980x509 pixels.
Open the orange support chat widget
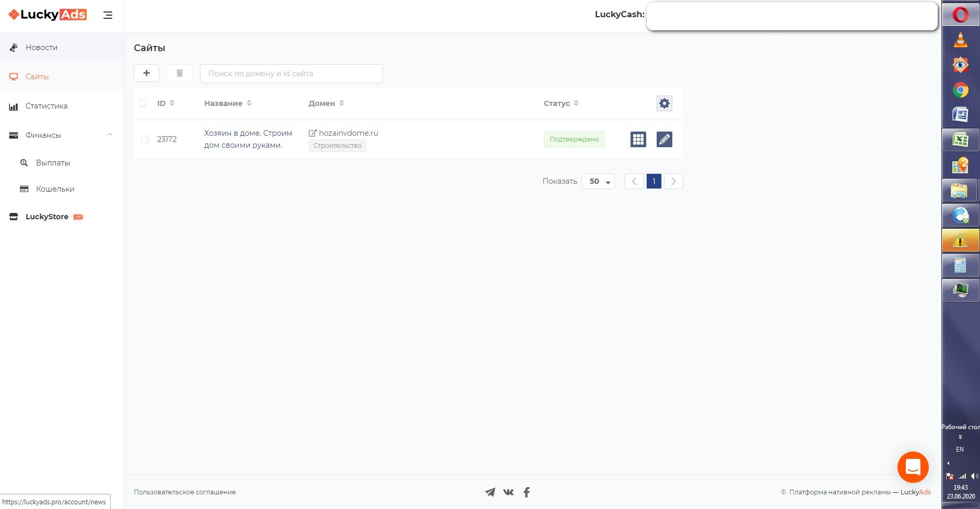913,467
